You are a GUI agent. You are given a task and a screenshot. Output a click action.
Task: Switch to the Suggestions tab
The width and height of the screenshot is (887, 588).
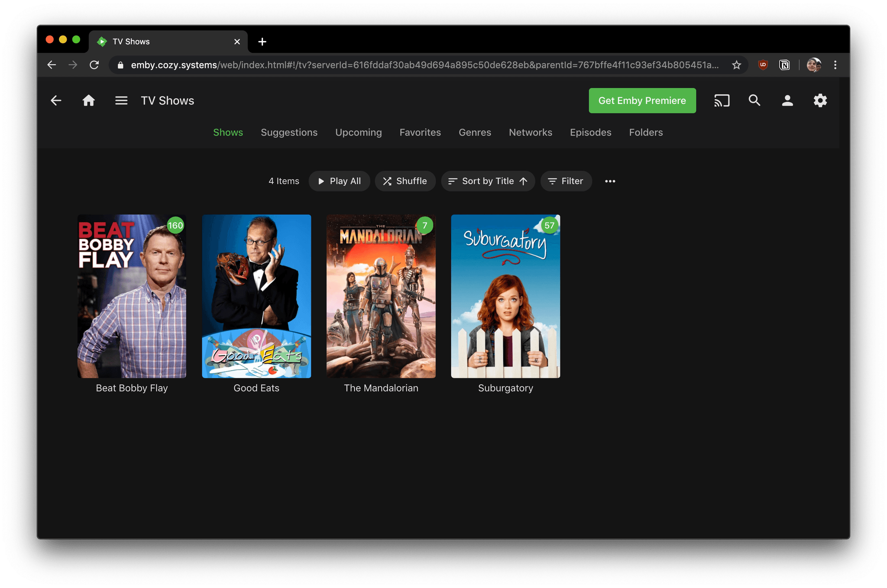(289, 132)
